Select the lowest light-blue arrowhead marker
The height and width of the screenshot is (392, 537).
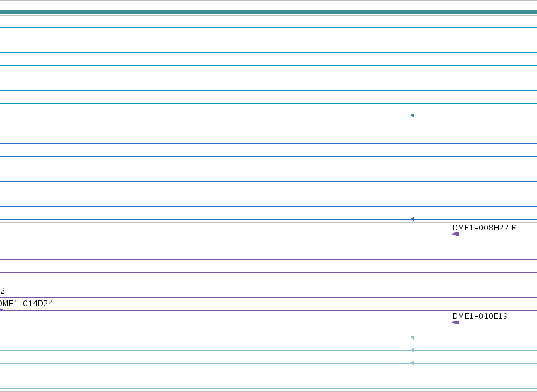412,363
